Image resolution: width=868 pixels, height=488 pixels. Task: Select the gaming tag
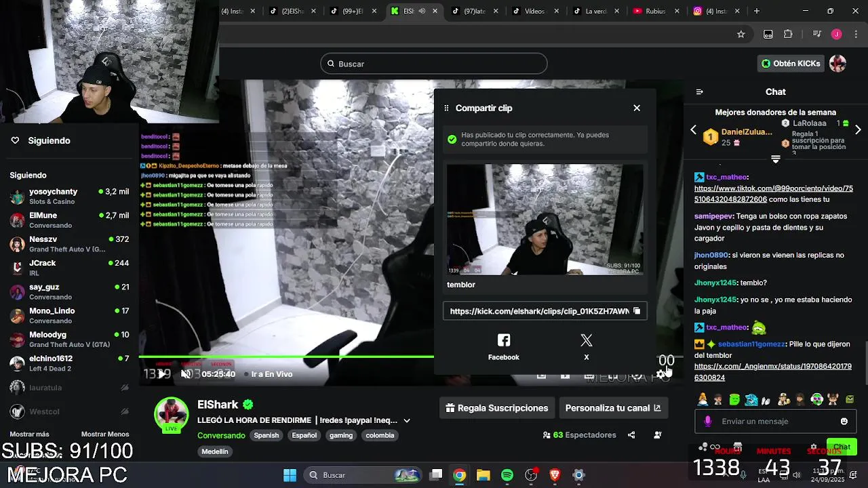(341, 435)
